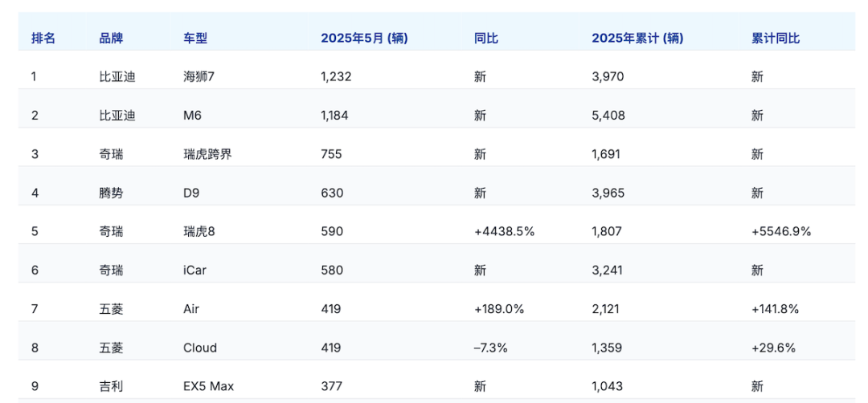
Task: Click cumulative value 1,043
Action: tap(607, 386)
